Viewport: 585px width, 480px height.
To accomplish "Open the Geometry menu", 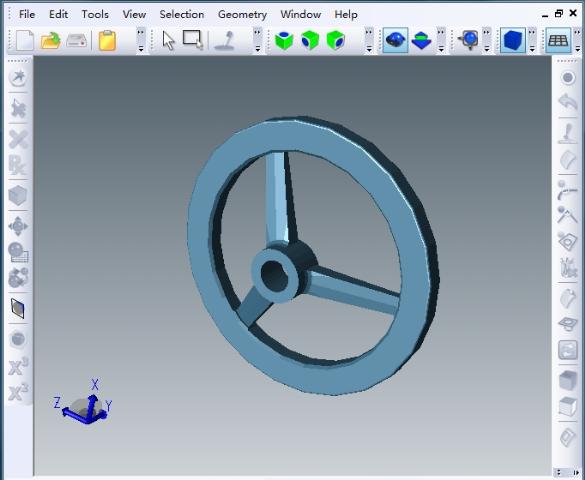I will pyautogui.click(x=242, y=14).
